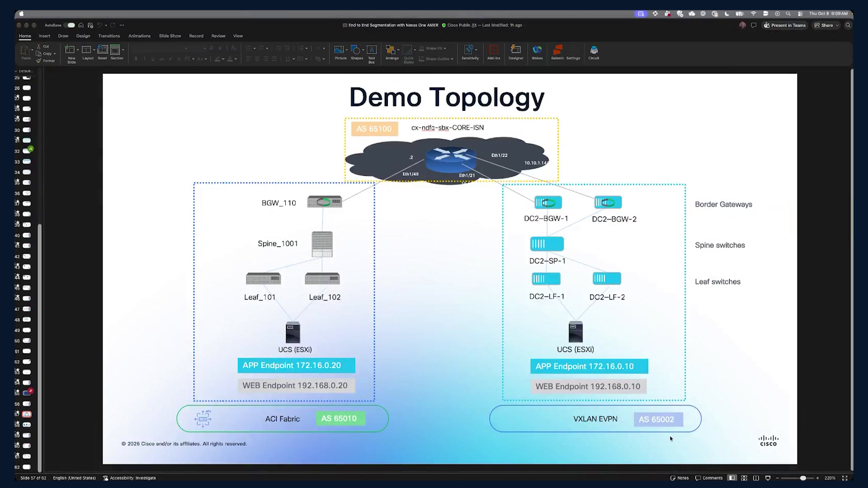Switch to Slide Sorter view icon
Image resolution: width=868 pixels, height=488 pixels.
click(744, 478)
